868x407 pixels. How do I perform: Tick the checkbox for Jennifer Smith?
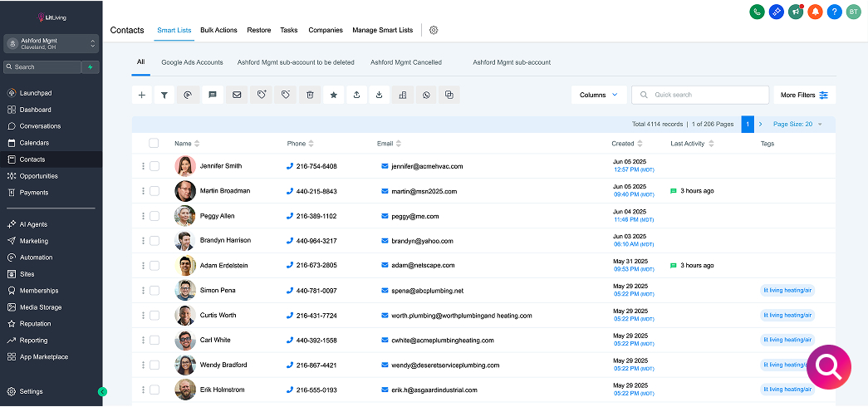pos(154,166)
